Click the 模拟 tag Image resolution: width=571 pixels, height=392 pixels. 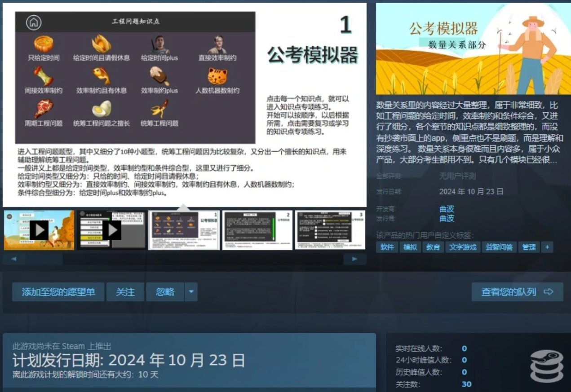click(x=410, y=247)
